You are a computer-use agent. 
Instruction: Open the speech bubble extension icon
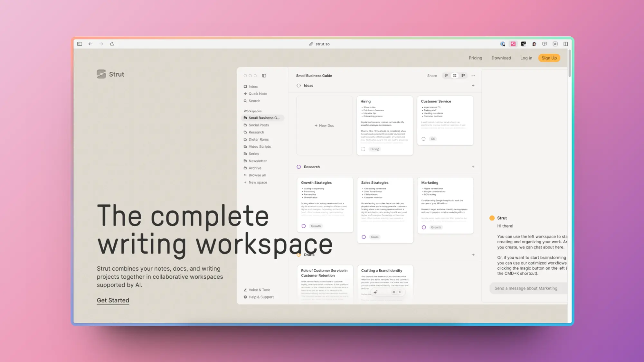[545, 44]
